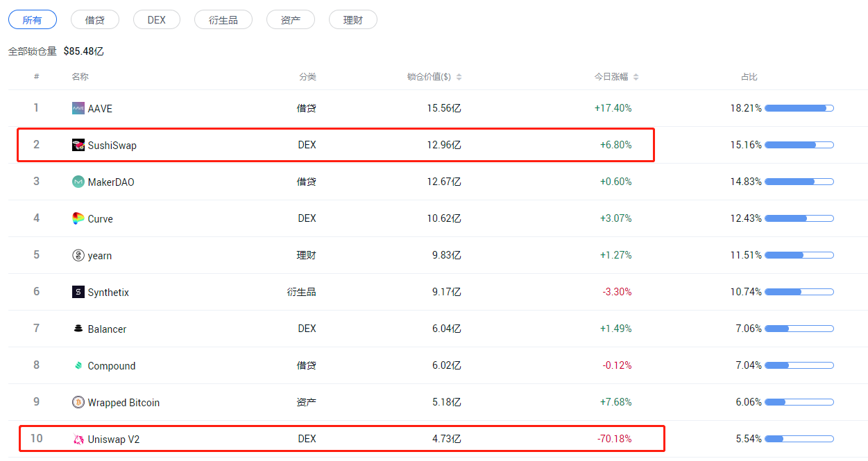The width and height of the screenshot is (868, 461).
Task: Click the 名称 column header
Action: pyautogui.click(x=80, y=77)
